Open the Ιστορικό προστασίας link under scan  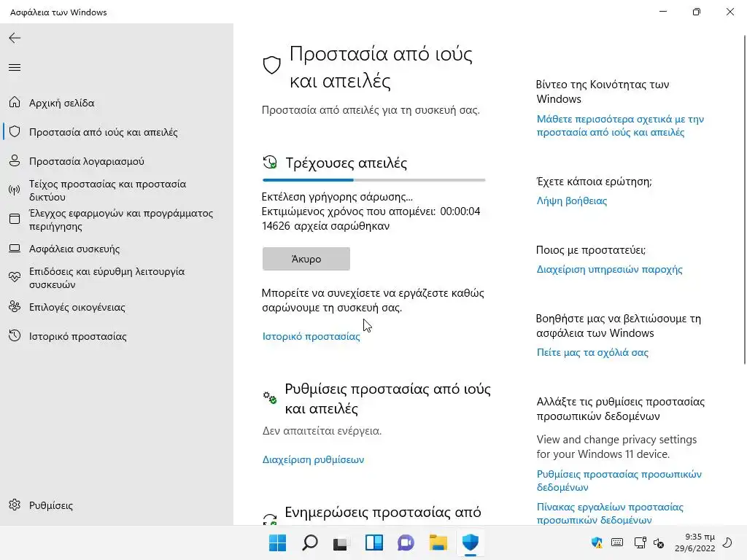pyautogui.click(x=311, y=336)
